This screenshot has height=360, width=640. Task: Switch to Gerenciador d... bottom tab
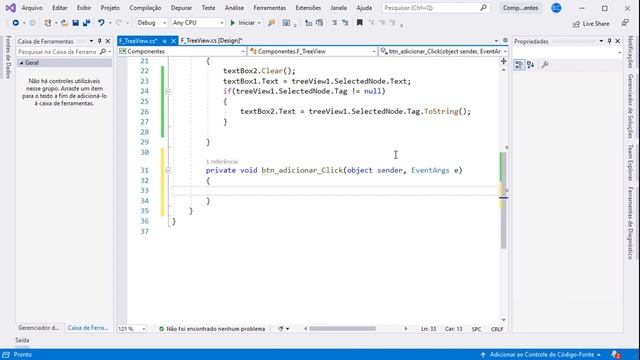(x=39, y=328)
